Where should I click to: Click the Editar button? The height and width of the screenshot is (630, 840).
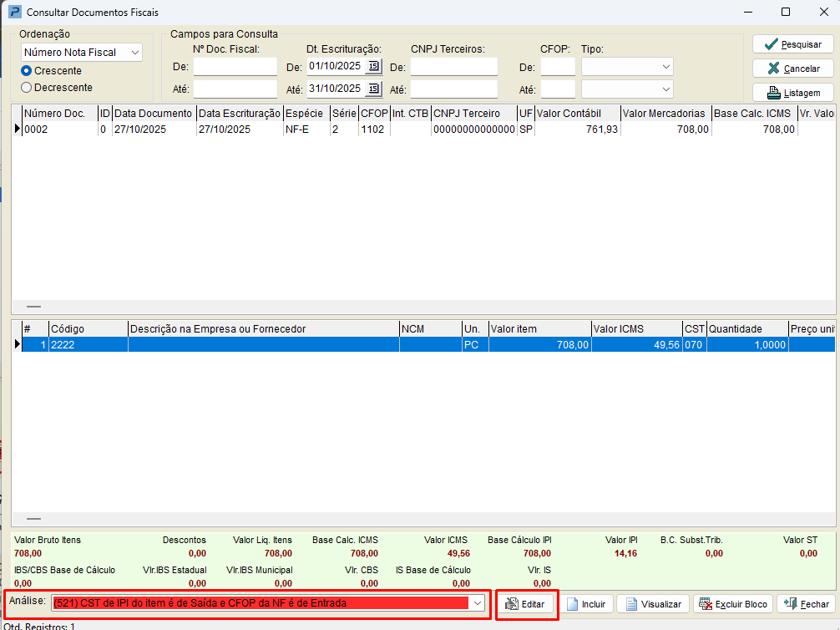pyautogui.click(x=527, y=604)
